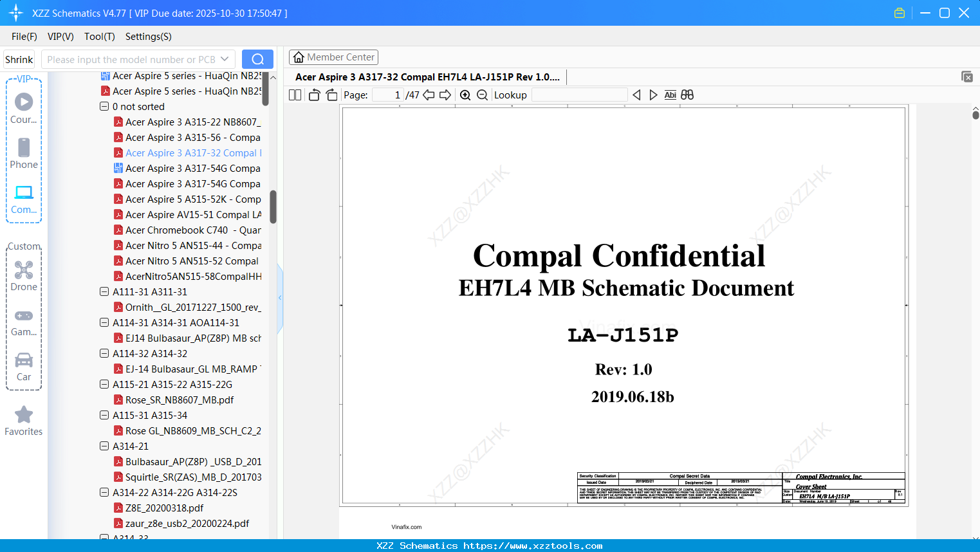Close the open document tab panel
Screen dimensions: 980x552
tap(967, 77)
